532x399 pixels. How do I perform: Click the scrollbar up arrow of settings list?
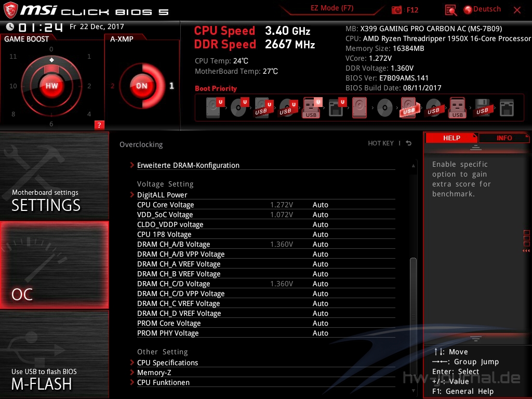(413, 166)
